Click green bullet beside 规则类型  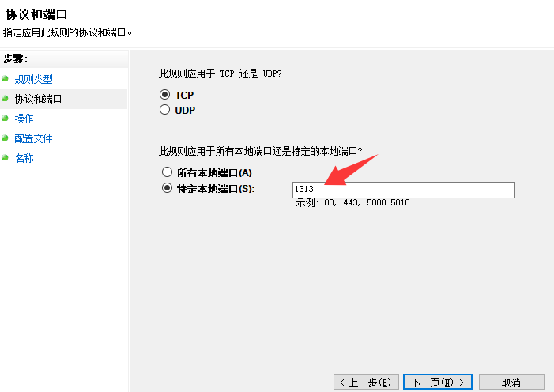[x=5, y=78]
